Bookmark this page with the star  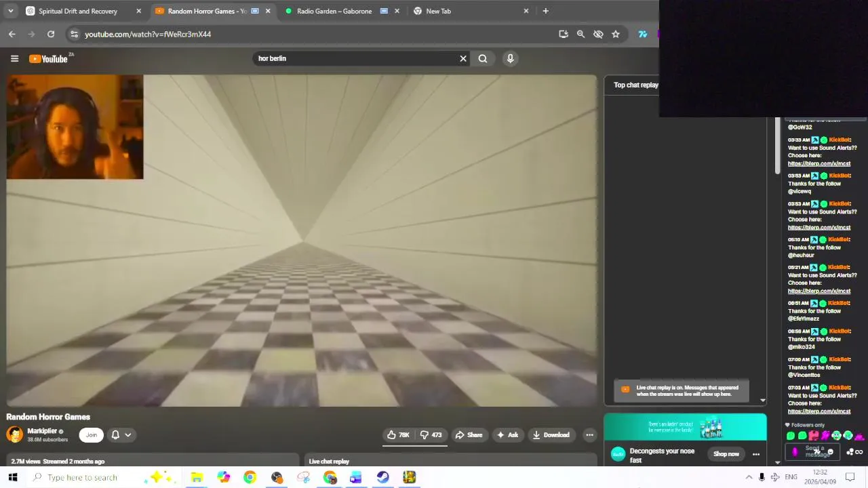click(x=616, y=34)
